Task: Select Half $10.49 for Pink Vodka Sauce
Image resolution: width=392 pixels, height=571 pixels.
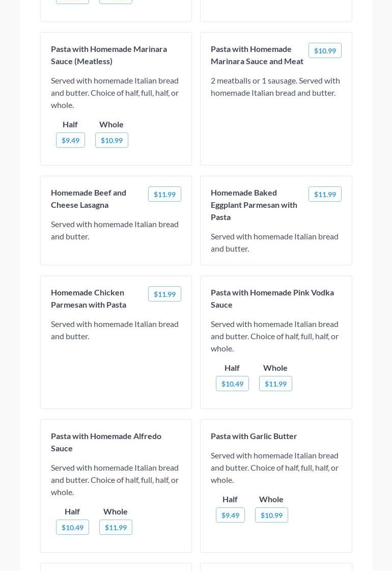Action: pyautogui.click(x=232, y=384)
